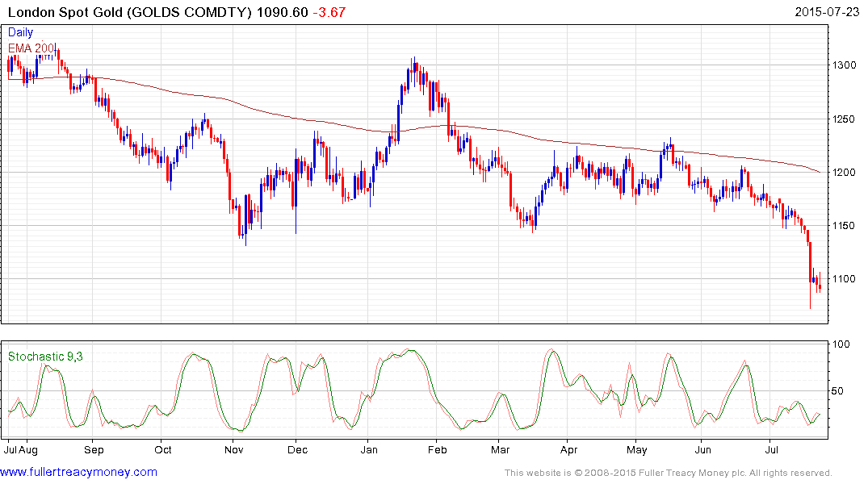Click the chart title London Spot Gold
This screenshot has width=868, height=484.
(x=66, y=12)
